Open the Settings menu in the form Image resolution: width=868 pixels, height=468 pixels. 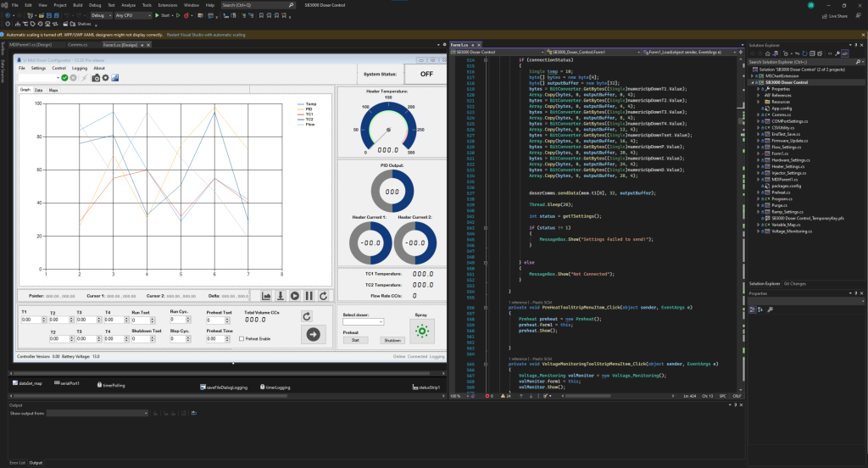pyautogui.click(x=38, y=68)
